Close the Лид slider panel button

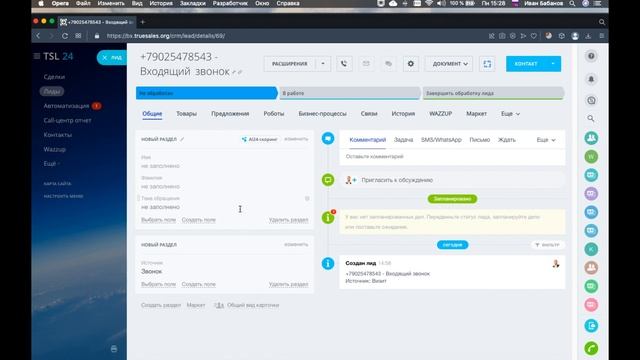pos(105,58)
